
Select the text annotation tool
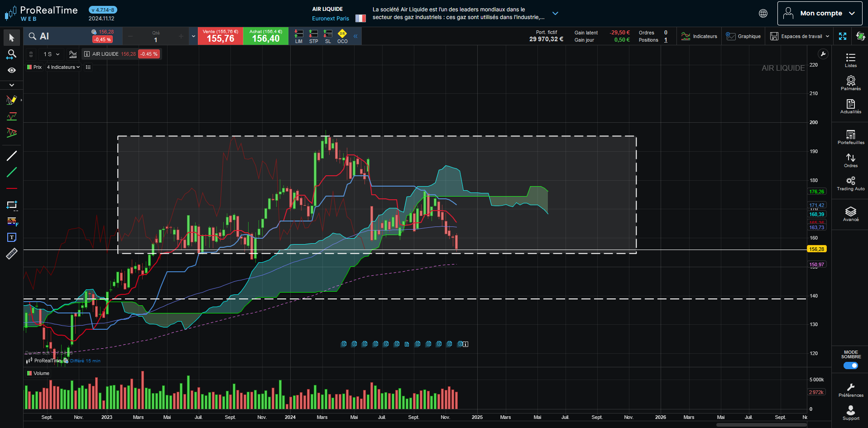(12, 237)
